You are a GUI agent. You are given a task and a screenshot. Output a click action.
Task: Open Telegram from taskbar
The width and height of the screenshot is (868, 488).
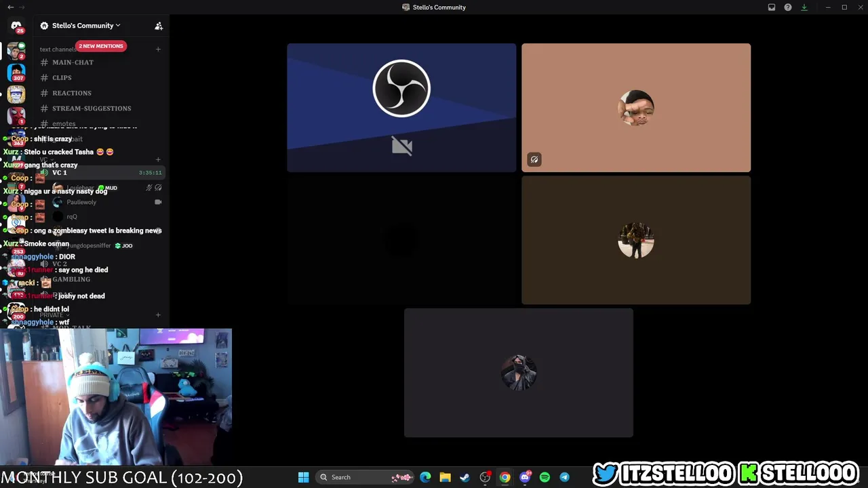coord(564,477)
